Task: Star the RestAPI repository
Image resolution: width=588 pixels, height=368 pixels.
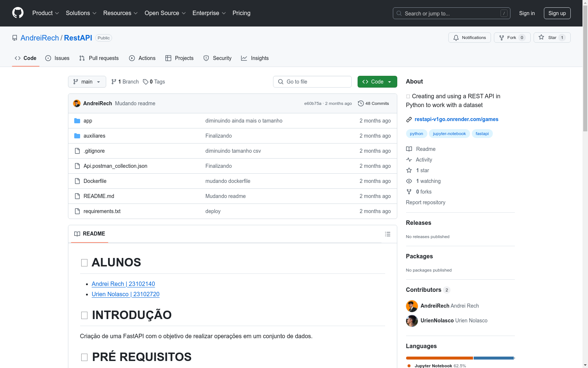Action: (x=552, y=38)
